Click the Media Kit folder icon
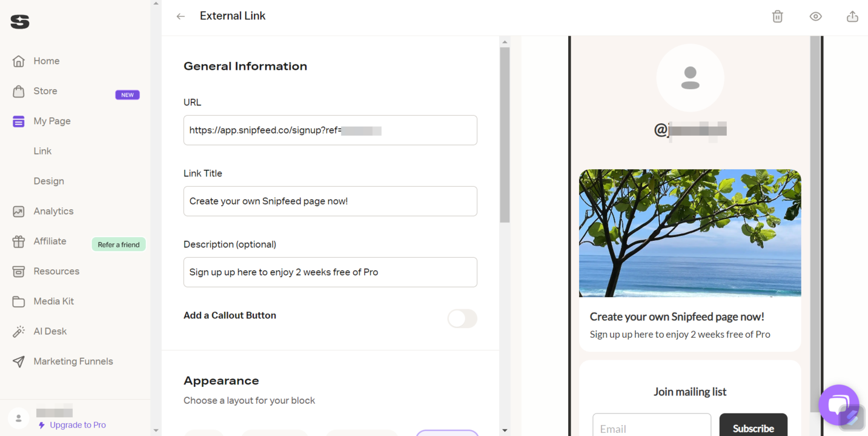The height and width of the screenshot is (436, 868). point(19,301)
